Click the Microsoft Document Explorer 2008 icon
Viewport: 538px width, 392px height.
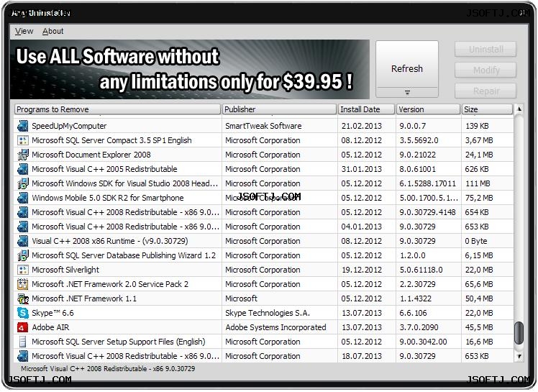click(x=22, y=155)
